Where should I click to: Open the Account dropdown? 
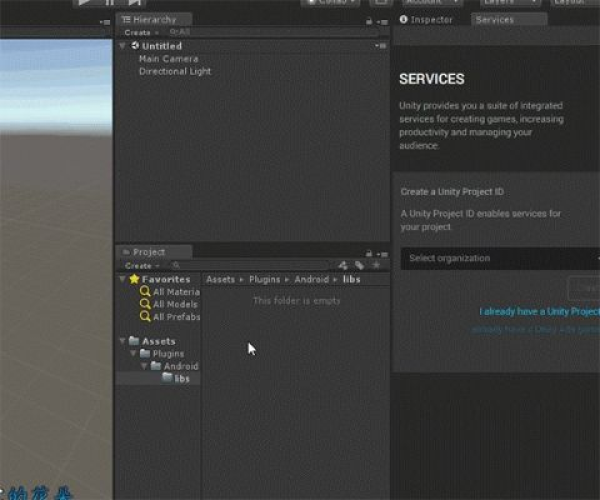432,2
